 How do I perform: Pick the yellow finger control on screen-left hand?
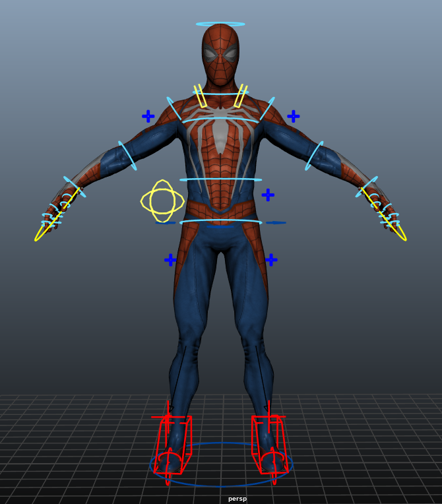(x=57, y=214)
